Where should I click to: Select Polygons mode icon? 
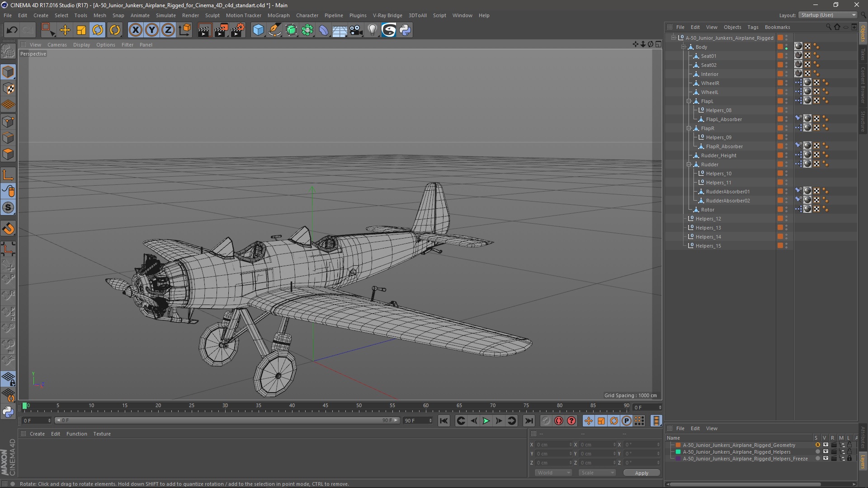pos(8,154)
